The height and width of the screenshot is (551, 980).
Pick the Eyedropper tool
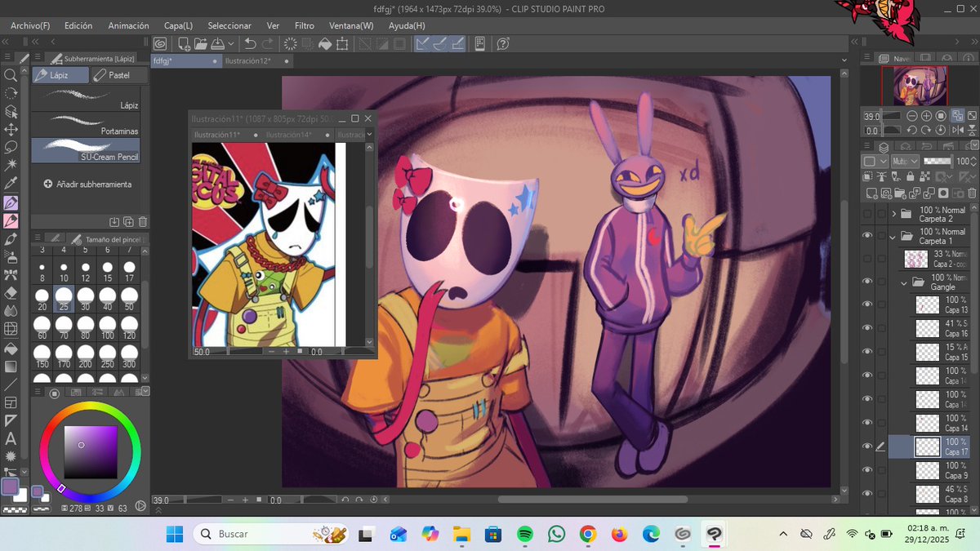pos(11,184)
